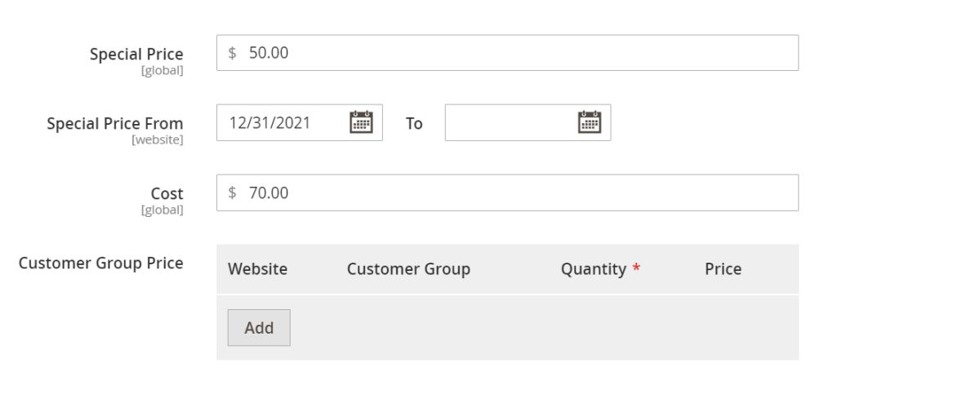
Task: Click the Special Price field label
Action: 136,54
